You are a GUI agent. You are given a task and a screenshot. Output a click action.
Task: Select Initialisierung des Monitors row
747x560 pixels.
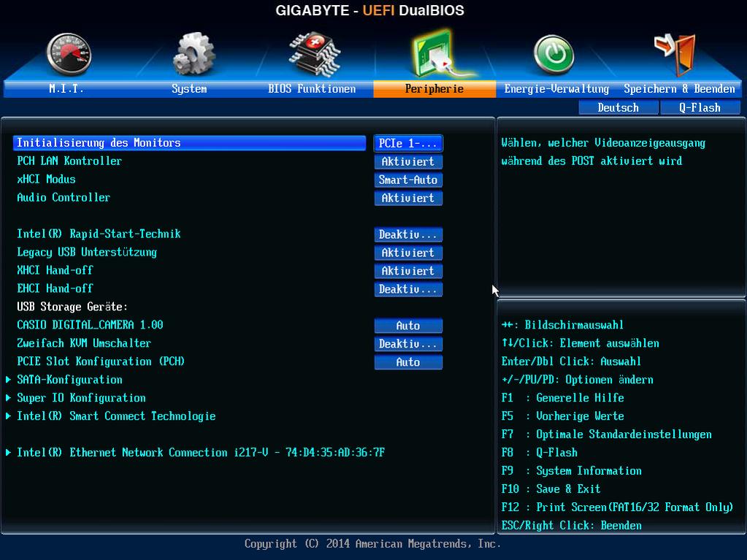point(189,143)
